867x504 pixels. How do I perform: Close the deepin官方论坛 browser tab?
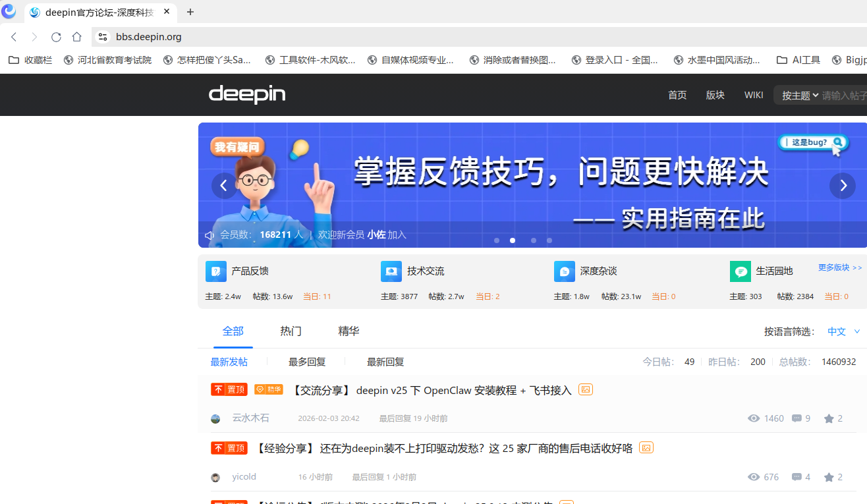click(166, 12)
